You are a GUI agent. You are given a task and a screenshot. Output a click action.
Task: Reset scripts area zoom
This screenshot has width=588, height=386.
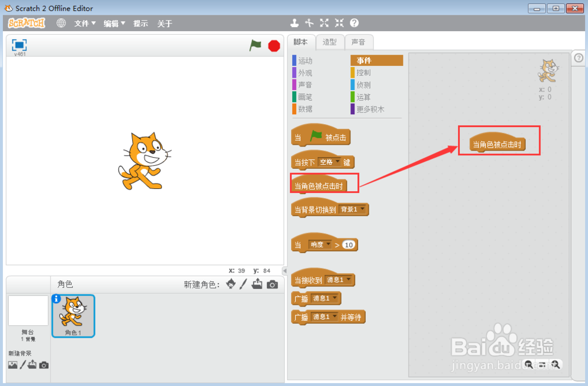[x=542, y=365]
